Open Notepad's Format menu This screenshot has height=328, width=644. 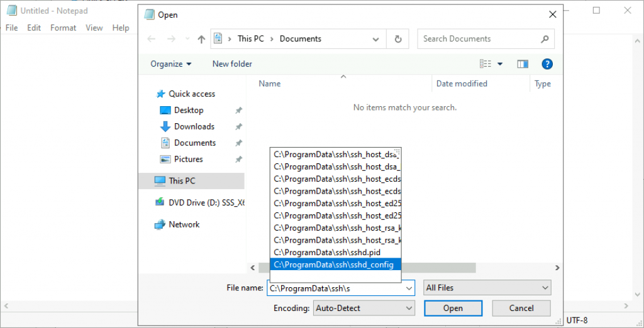(x=63, y=28)
